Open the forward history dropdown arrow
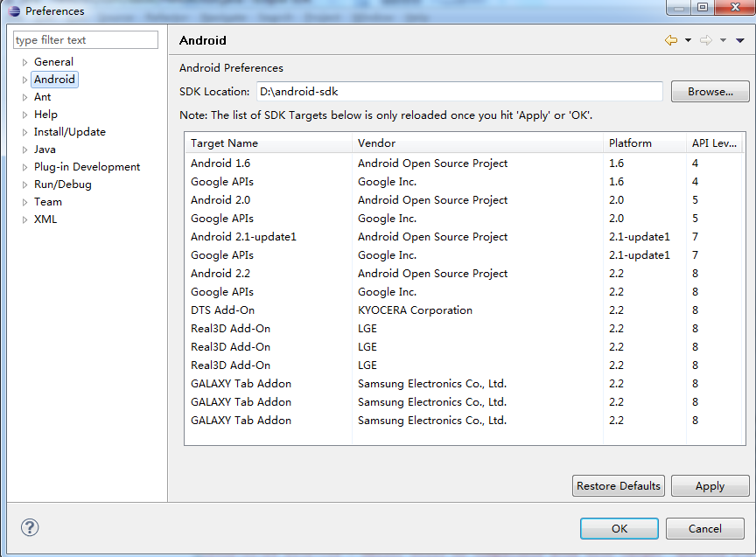The width and height of the screenshot is (756, 557). 724,40
